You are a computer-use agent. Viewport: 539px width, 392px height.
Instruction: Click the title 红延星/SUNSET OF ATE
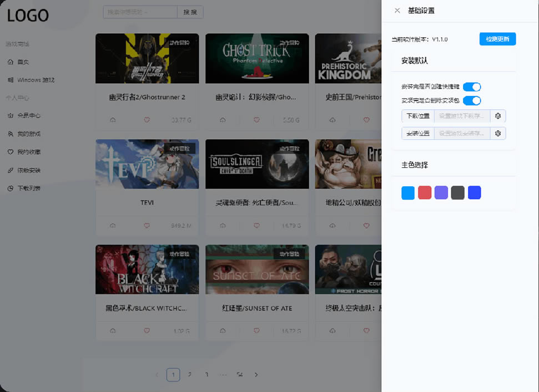257,308
